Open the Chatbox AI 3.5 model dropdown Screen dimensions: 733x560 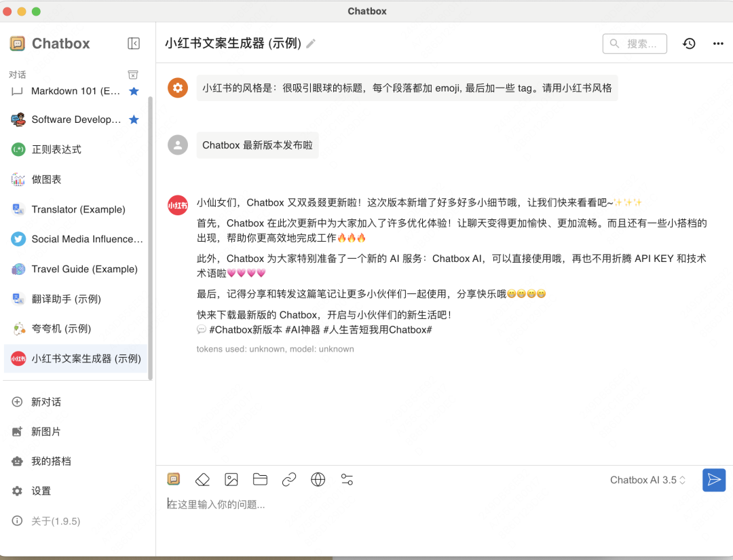click(x=647, y=480)
